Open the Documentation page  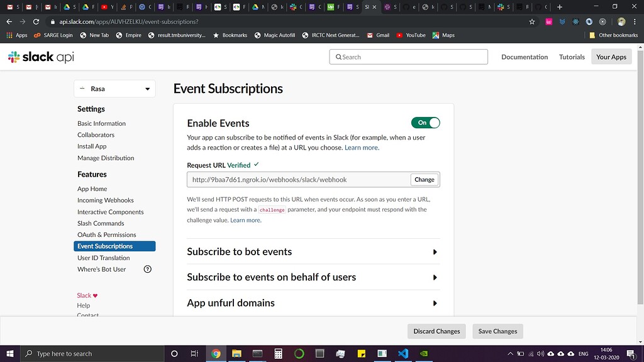(x=524, y=57)
